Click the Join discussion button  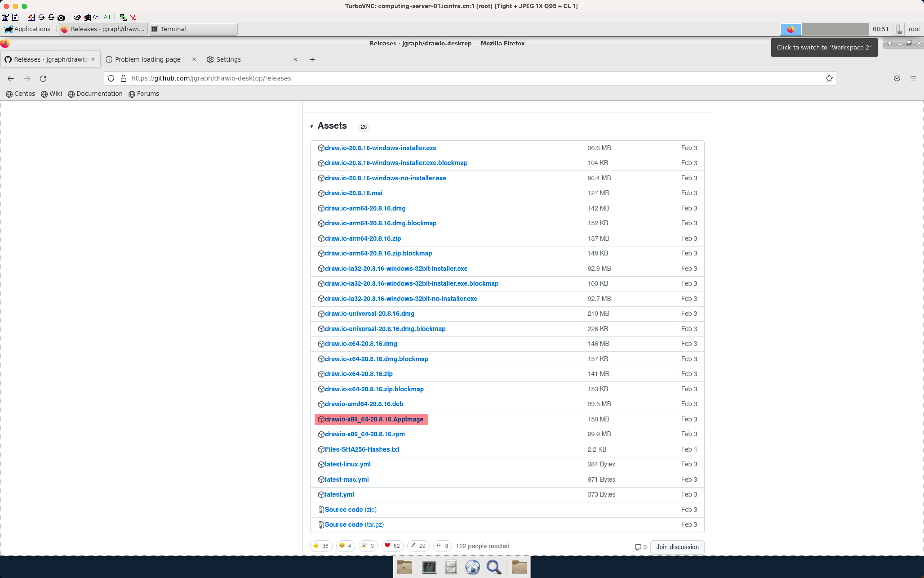pyautogui.click(x=677, y=547)
